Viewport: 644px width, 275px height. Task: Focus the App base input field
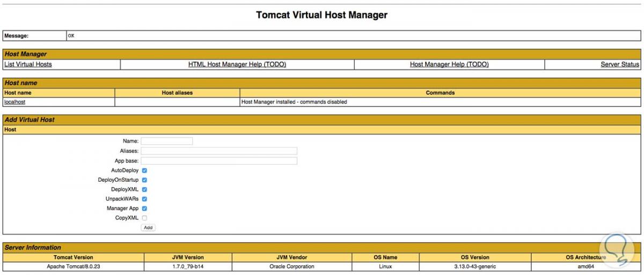219,161
